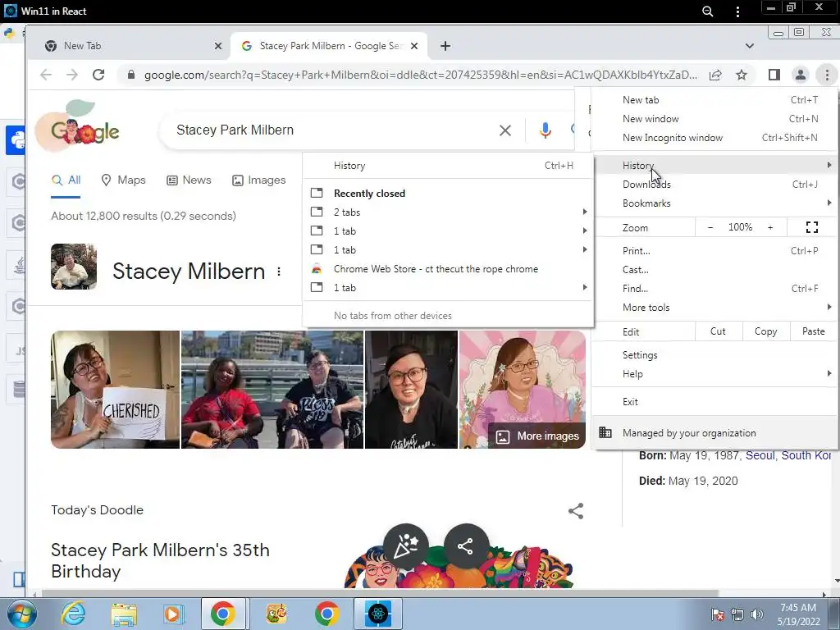Click the Win11 in React search icon

707,11
